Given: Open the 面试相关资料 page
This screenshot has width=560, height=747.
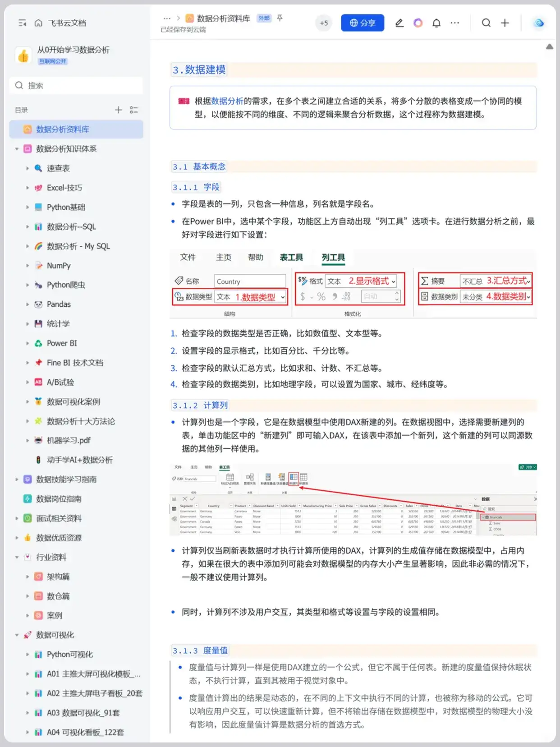Looking at the screenshot, I should click(x=59, y=518).
